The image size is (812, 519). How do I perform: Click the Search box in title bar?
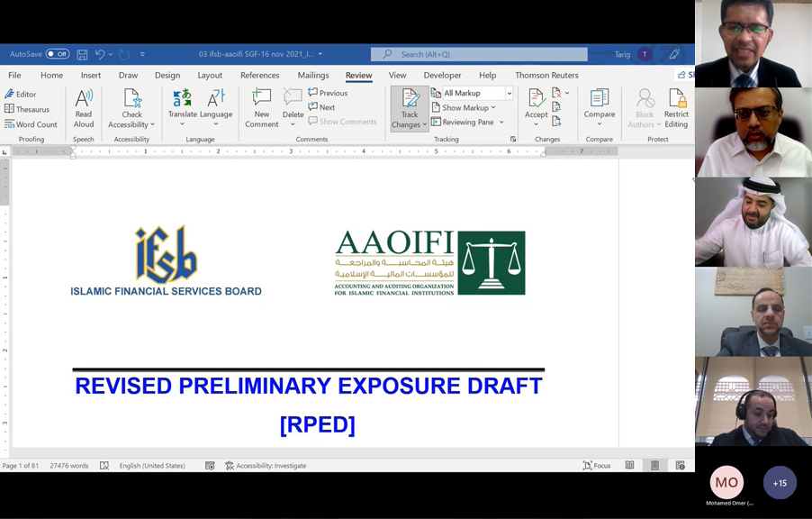(x=479, y=54)
